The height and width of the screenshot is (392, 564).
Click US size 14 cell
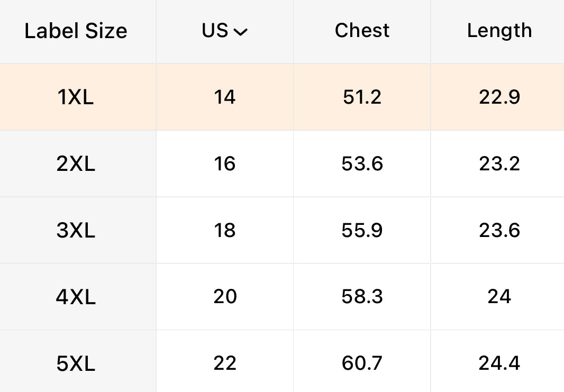225,97
